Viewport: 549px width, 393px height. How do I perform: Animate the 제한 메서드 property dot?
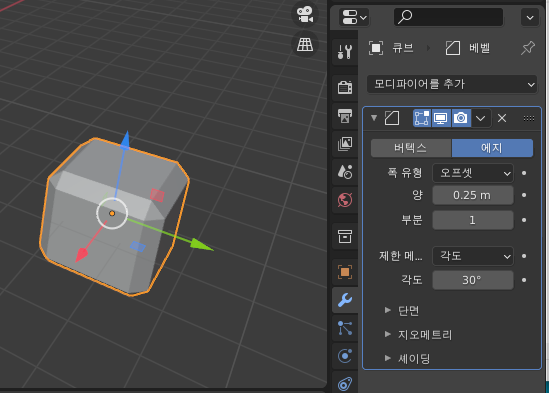[524, 256]
